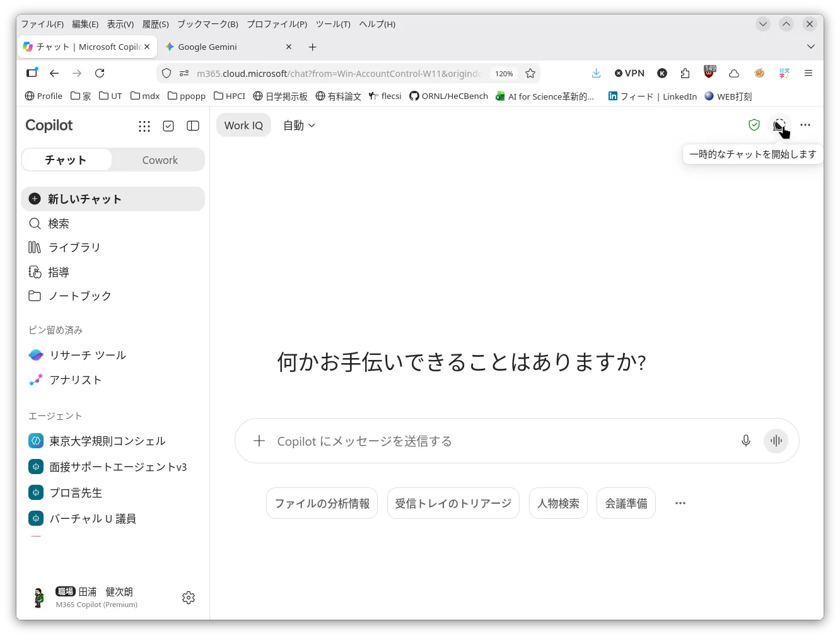Select 人物検索 suggestion
This screenshot has height=638, width=840.
tap(558, 503)
